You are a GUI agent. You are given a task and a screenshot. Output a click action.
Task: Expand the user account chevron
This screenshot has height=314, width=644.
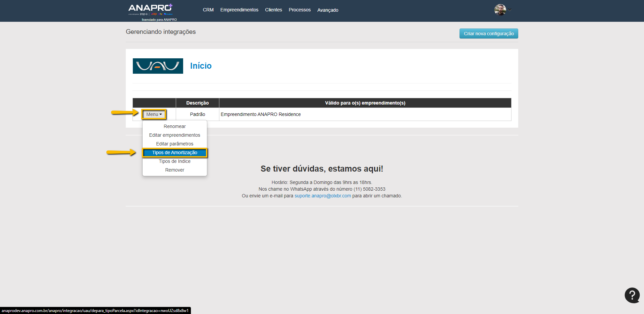[x=510, y=10]
